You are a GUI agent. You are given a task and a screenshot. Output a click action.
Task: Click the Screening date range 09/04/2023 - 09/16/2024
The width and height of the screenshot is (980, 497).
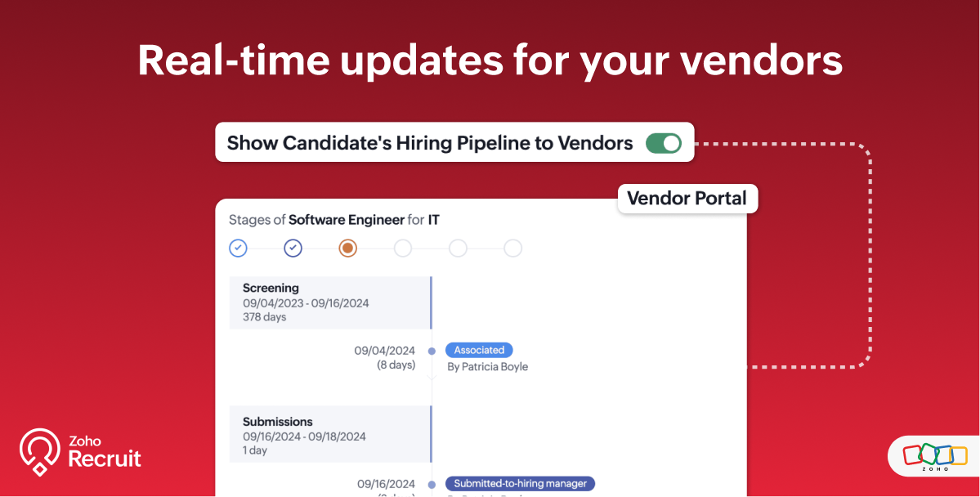click(x=306, y=303)
